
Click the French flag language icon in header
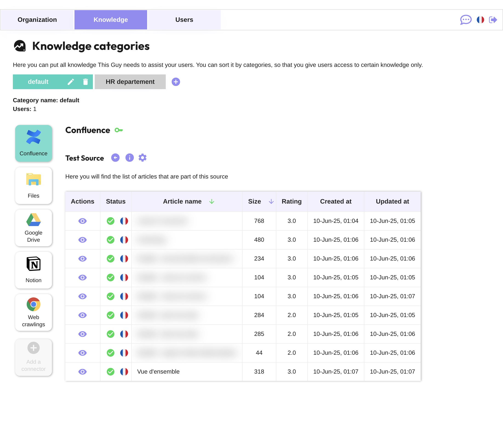tap(480, 20)
